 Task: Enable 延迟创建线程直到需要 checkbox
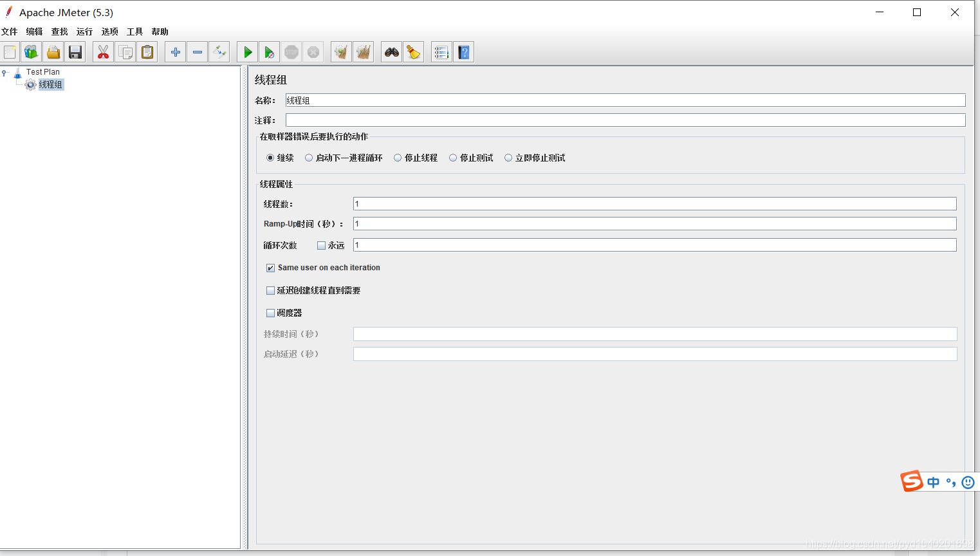270,290
